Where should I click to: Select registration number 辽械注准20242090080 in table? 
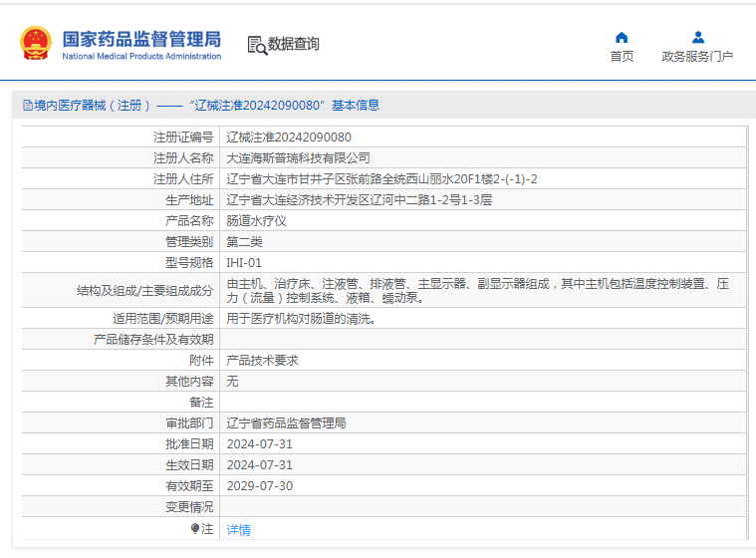[289, 138]
